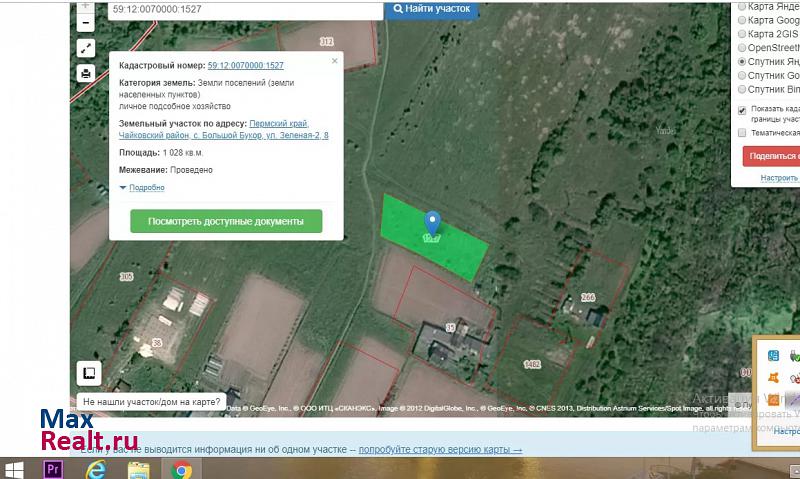Open cadastral number 59:12:0070000:1527 link
Viewport: 800px width, 479px height.
coord(246,65)
